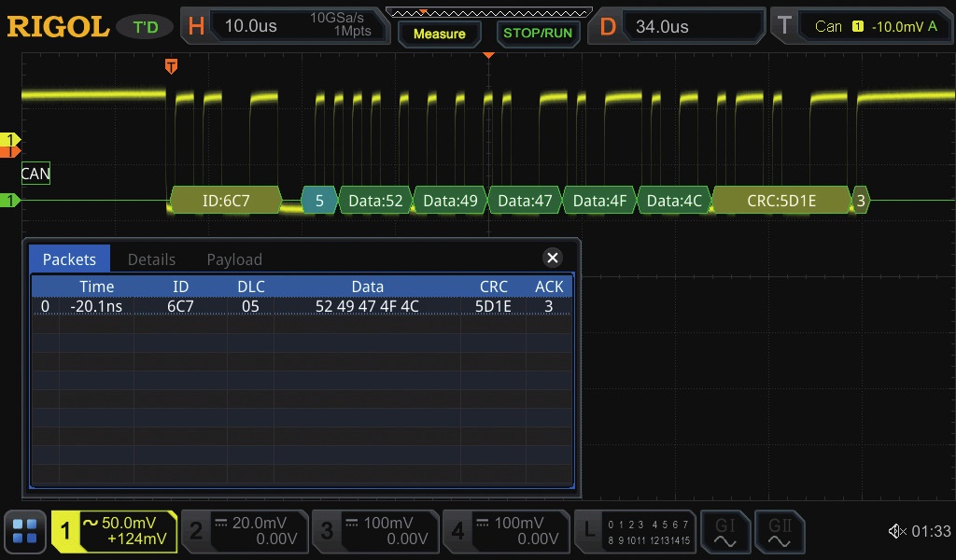Open the function navigation grid icon
Image resolution: width=956 pixels, height=560 pixels.
[25, 531]
